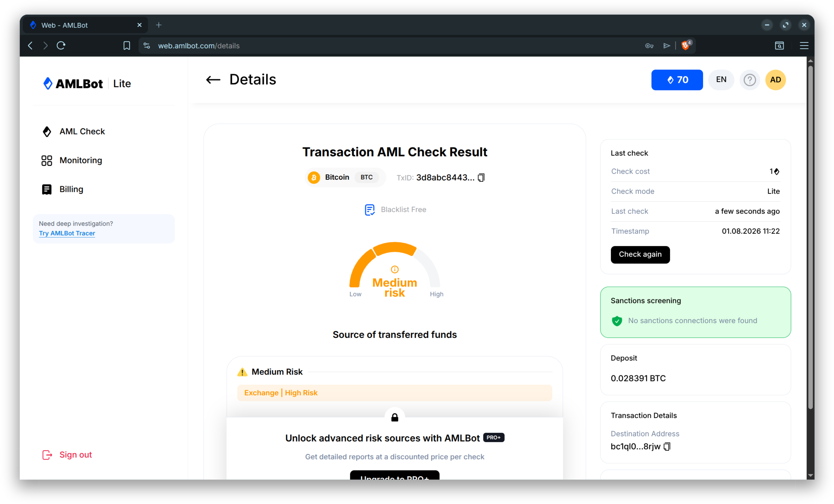Click the AMLBot logo
Image resolution: width=834 pixels, height=504 pixels.
coord(73,84)
